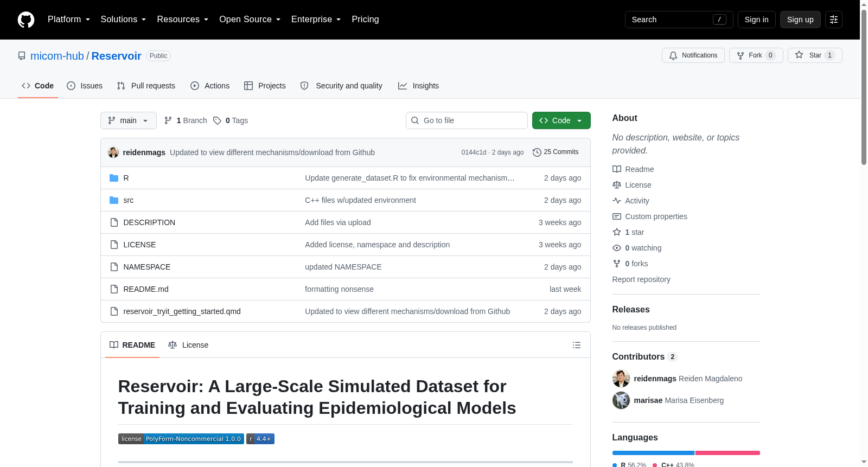Open the Projects tab
Screen dimensions: 868x467
(265, 86)
